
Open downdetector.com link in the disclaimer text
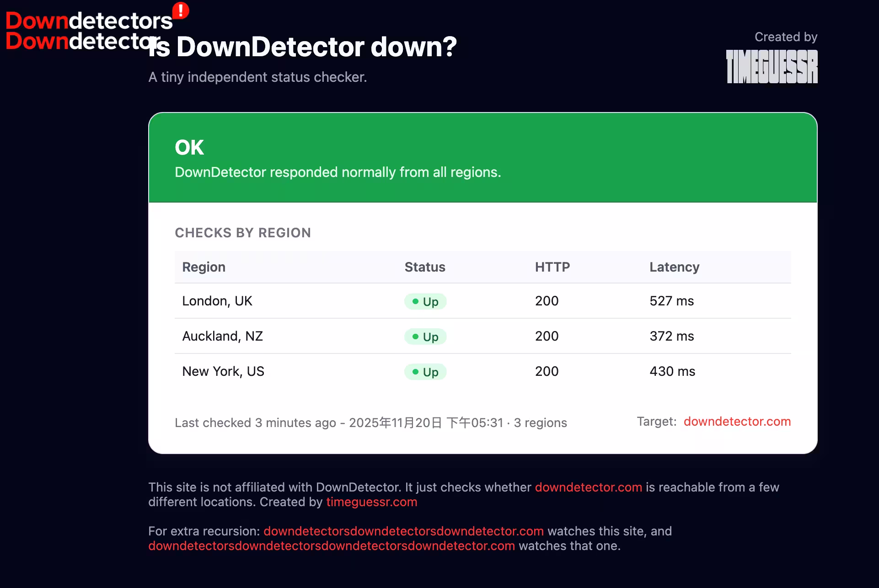(x=588, y=487)
